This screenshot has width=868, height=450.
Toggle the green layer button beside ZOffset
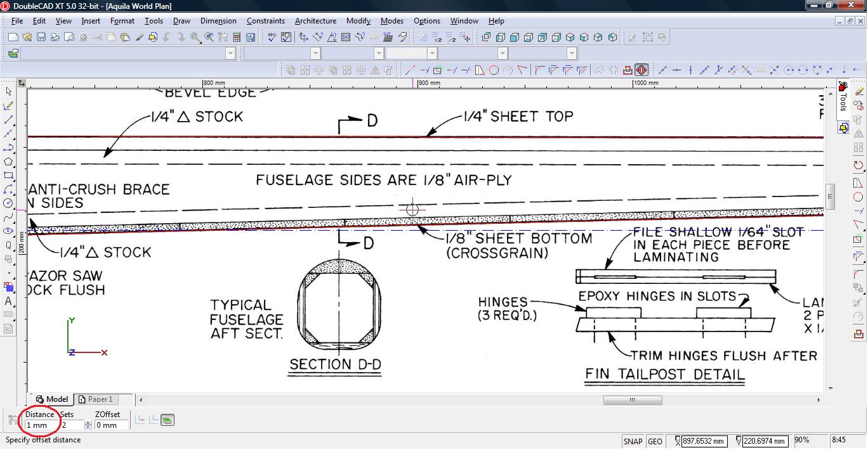pos(168,420)
